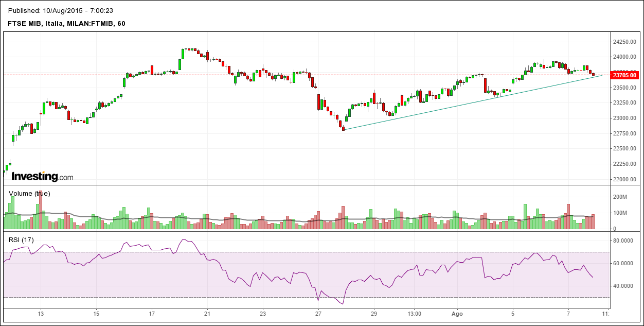
Task: Select the Volume (true) indicator label
Action: [x=29, y=194]
